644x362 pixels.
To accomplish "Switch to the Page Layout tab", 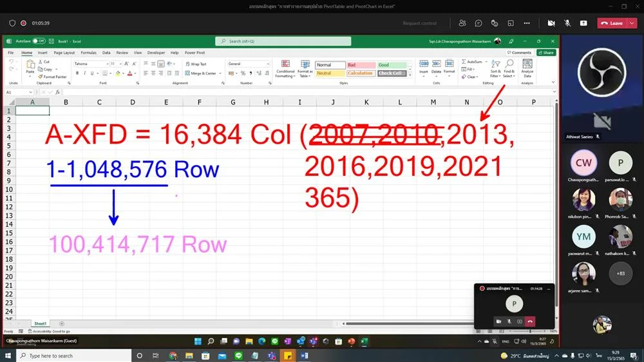I will click(64, 53).
